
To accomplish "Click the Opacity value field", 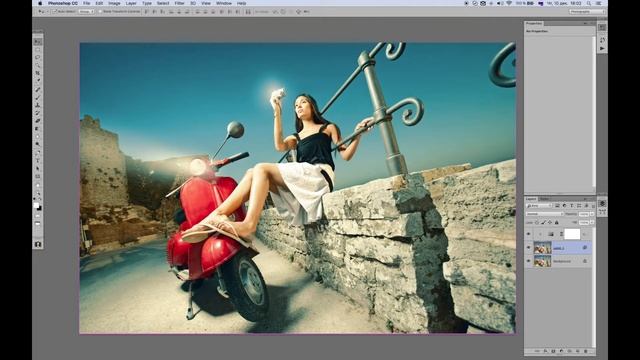I will coord(584,214).
